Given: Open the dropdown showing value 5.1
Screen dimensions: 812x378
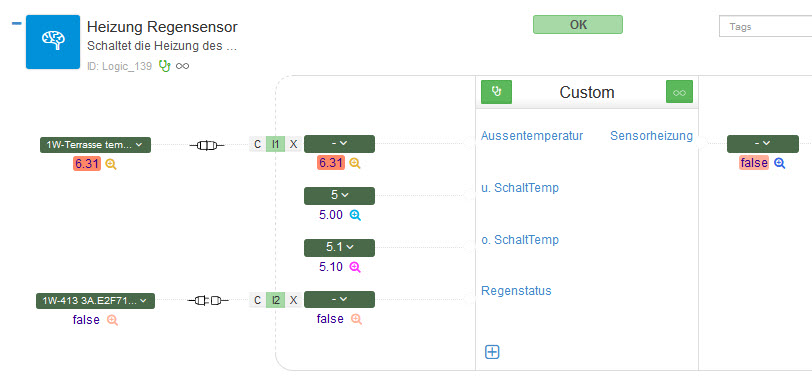Looking at the screenshot, I should pyautogui.click(x=339, y=248).
